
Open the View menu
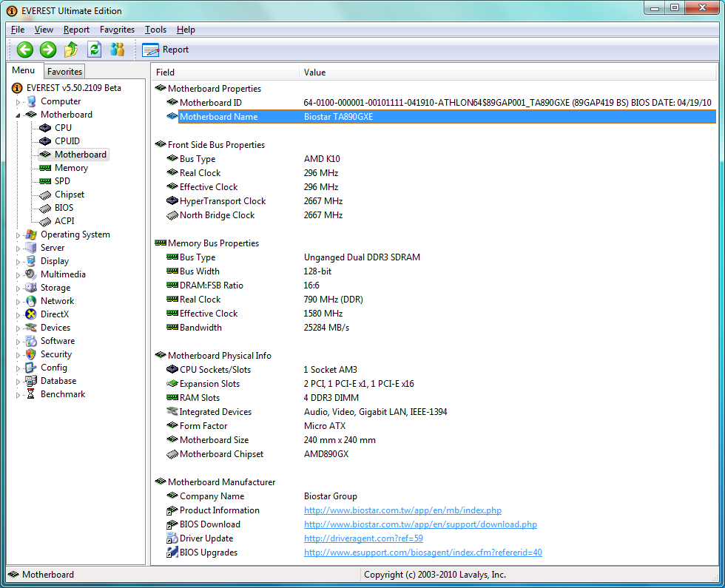click(44, 30)
